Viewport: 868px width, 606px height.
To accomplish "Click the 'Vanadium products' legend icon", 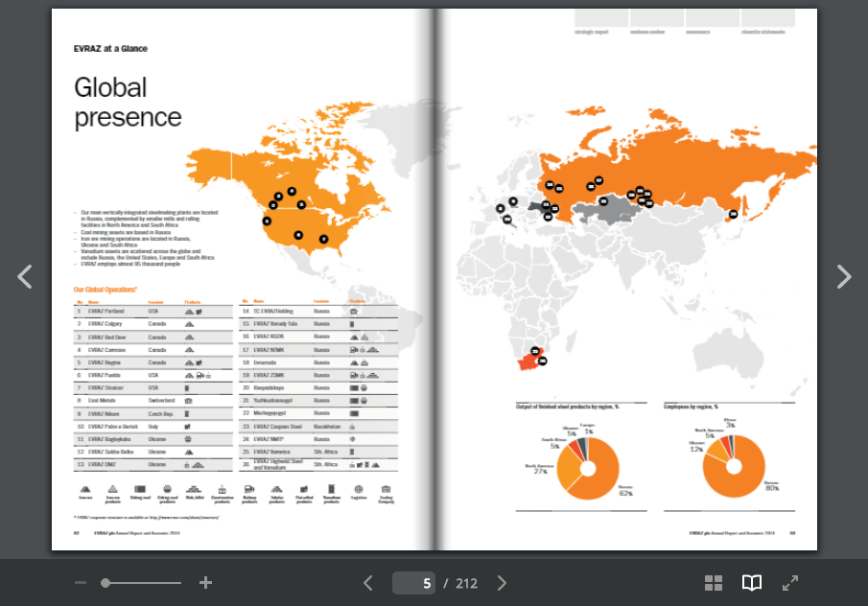I will point(331,489).
